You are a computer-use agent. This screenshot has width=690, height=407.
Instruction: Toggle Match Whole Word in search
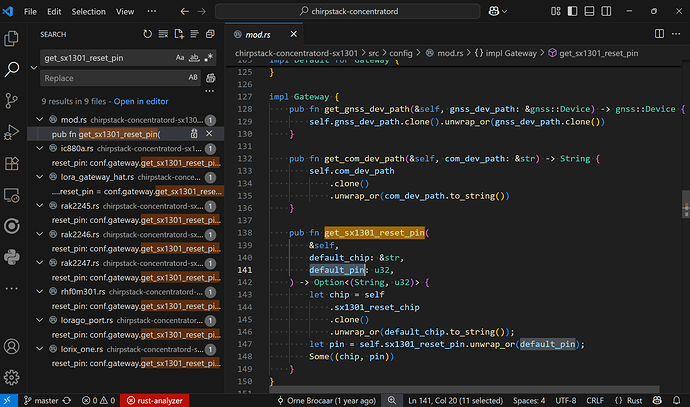pos(194,58)
